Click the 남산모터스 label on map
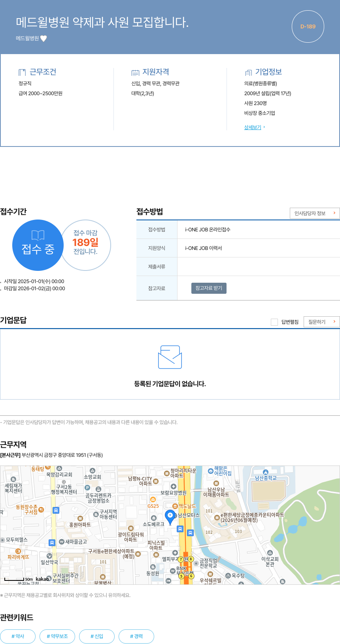 pos(189,515)
